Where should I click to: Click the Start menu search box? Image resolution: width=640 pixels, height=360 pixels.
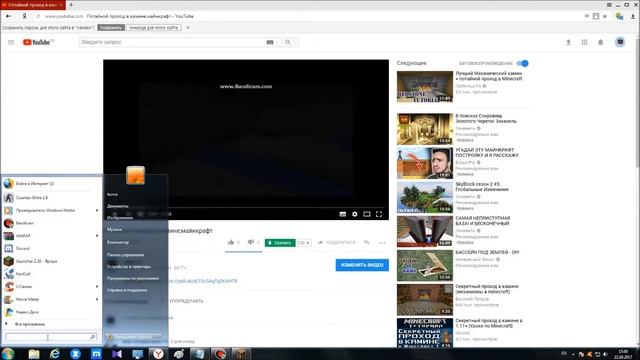pyautogui.click(x=51, y=337)
